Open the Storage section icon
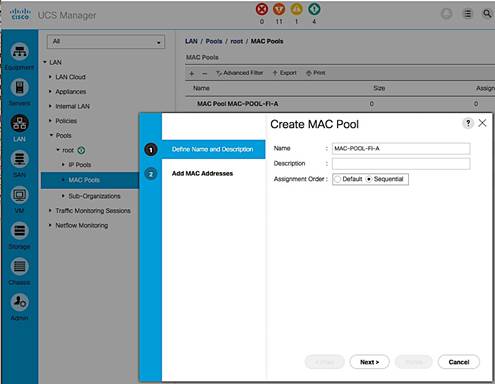The image size is (495, 384). (20, 231)
